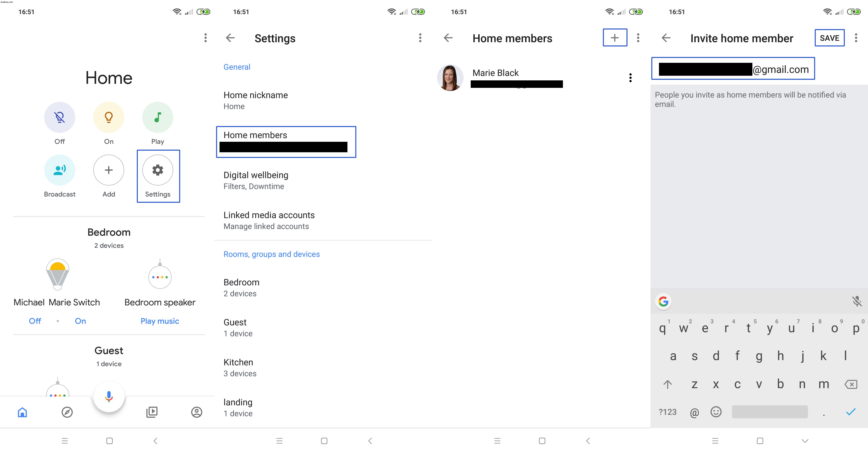Screen dimensions: 868x454
Task: Tap the plus to add home member
Action: [615, 37]
